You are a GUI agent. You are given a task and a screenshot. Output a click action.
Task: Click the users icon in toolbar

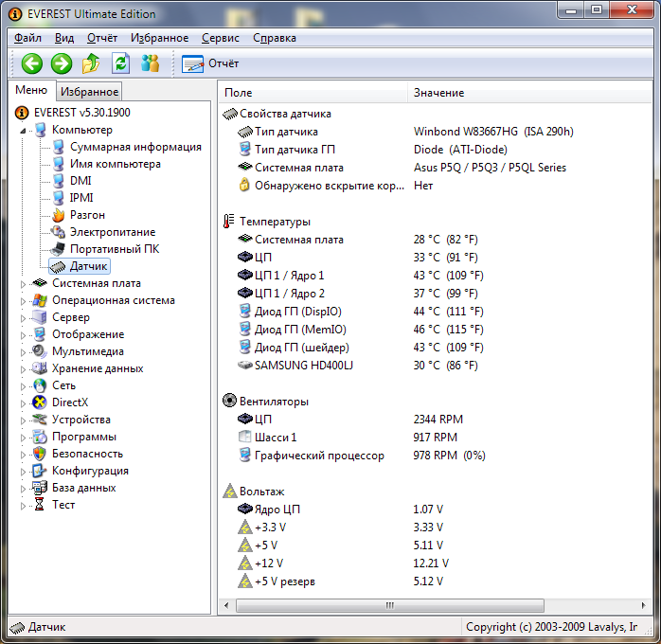[150, 63]
